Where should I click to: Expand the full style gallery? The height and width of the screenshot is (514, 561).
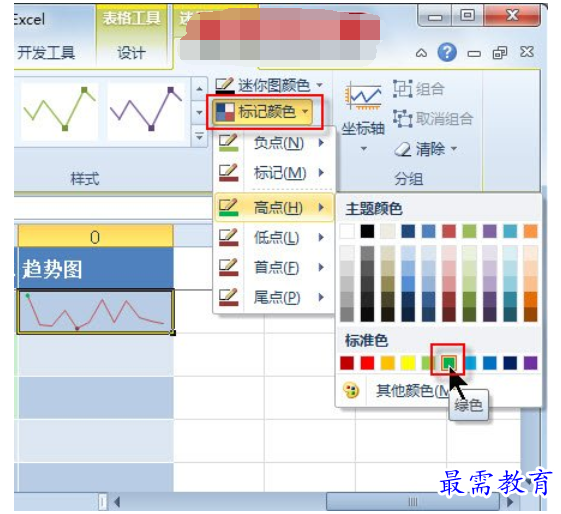(x=199, y=136)
